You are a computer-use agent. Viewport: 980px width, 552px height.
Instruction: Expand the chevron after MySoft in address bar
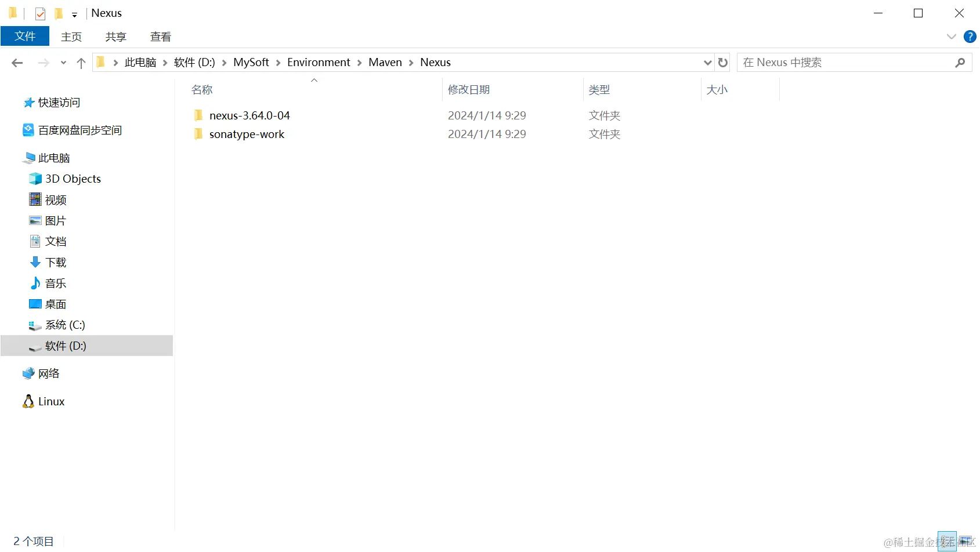[x=278, y=63]
